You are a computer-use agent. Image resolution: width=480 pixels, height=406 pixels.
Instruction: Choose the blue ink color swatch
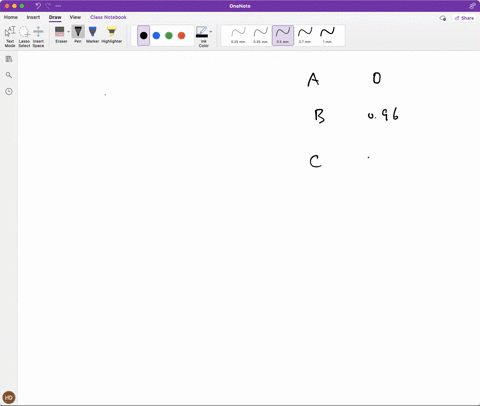click(x=156, y=35)
